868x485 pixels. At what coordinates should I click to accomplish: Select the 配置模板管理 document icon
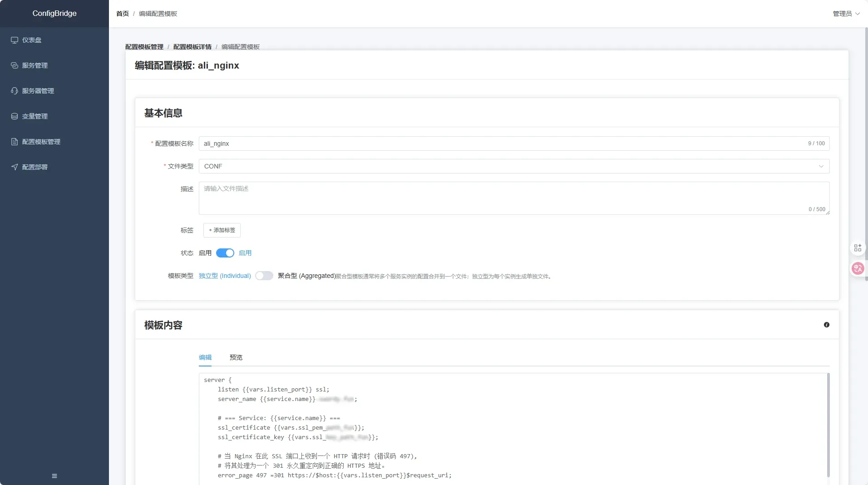coord(14,141)
